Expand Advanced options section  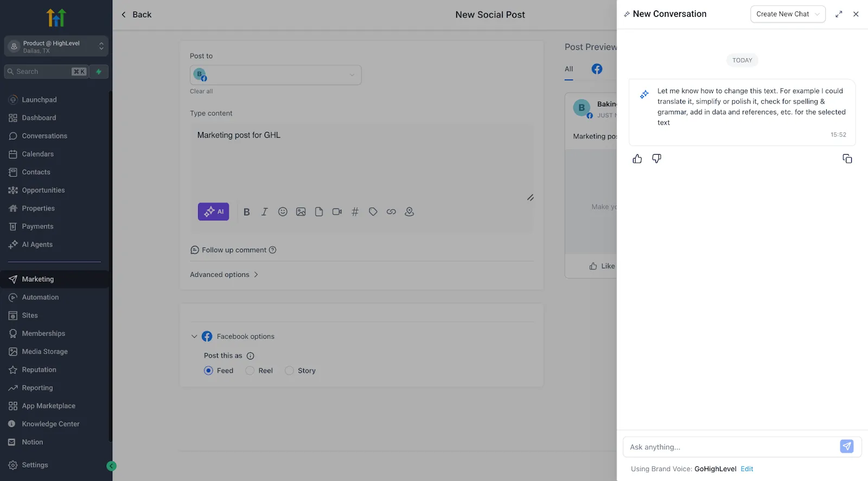click(x=224, y=275)
